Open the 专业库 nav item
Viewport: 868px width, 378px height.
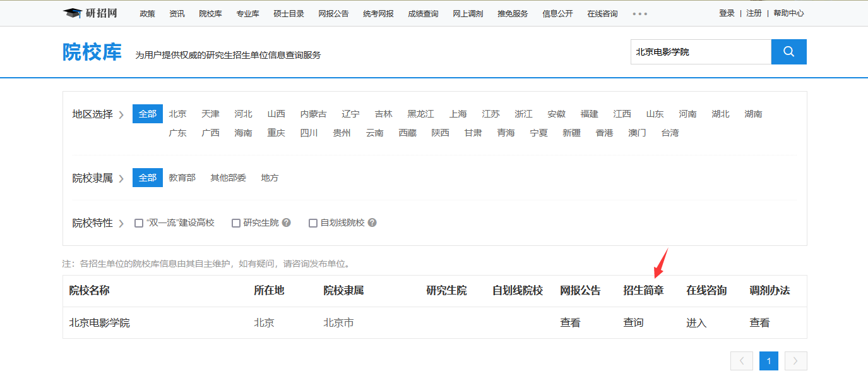[248, 13]
